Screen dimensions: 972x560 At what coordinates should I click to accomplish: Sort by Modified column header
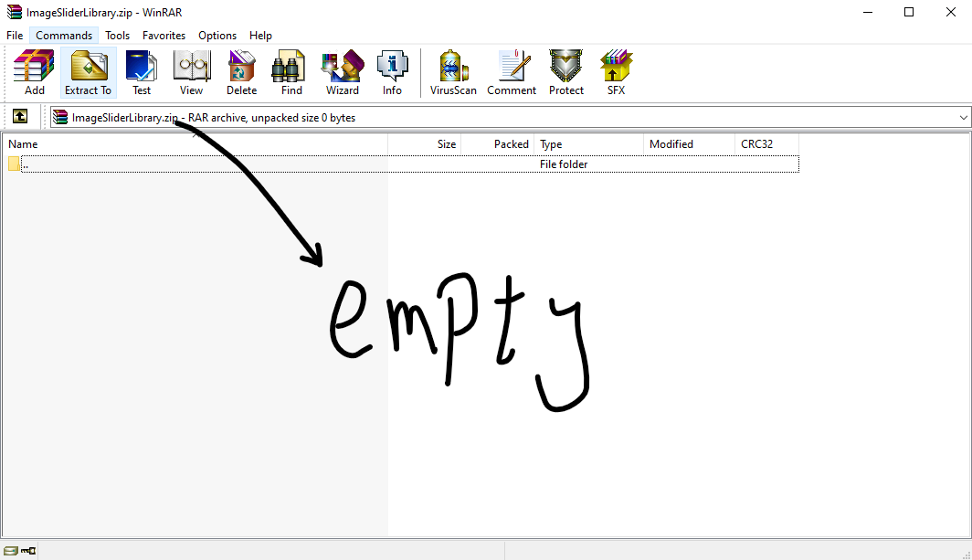tap(690, 143)
